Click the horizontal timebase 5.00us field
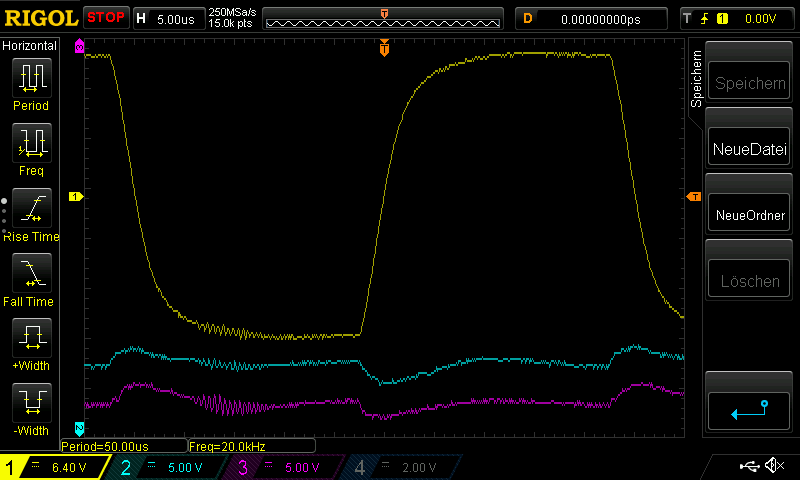 [169, 19]
